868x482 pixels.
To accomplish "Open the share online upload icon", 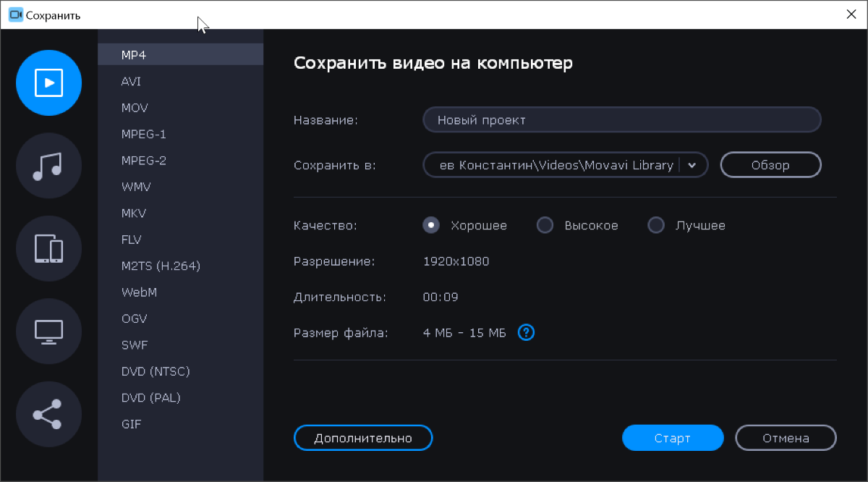I will coord(49,415).
